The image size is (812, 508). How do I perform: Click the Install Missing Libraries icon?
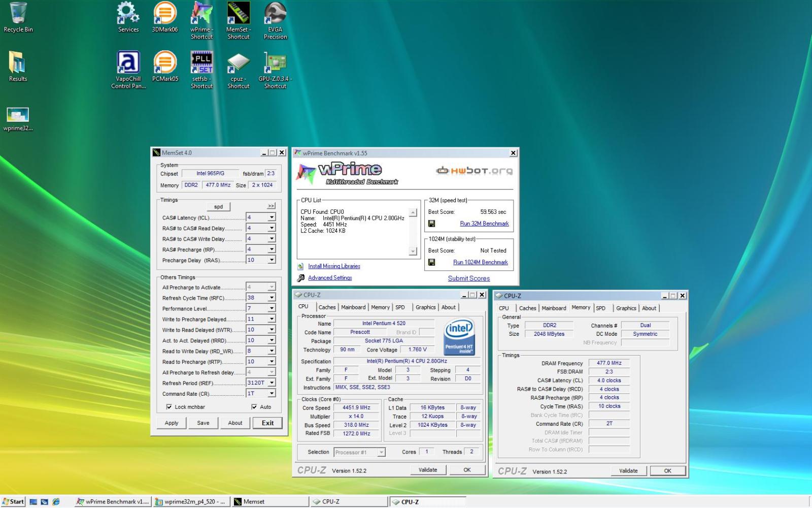pyautogui.click(x=300, y=266)
